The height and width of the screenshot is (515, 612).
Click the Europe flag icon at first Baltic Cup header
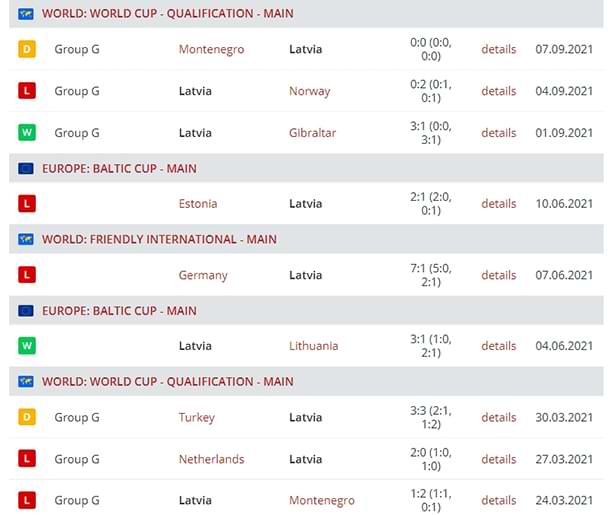(x=26, y=169)
